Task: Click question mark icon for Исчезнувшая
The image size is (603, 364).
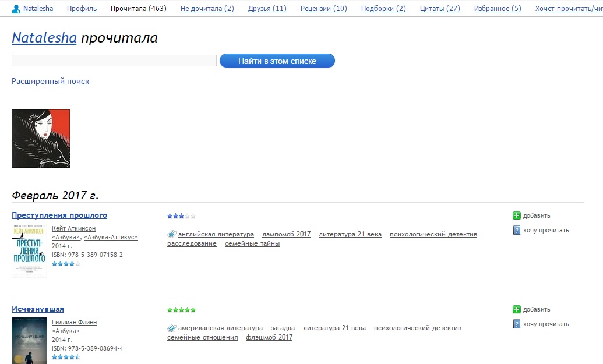Action: [516, 324]
